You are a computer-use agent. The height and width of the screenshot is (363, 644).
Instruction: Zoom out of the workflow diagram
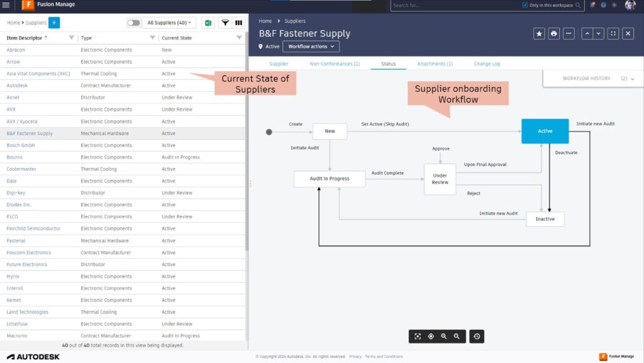[x=457, y=337]
